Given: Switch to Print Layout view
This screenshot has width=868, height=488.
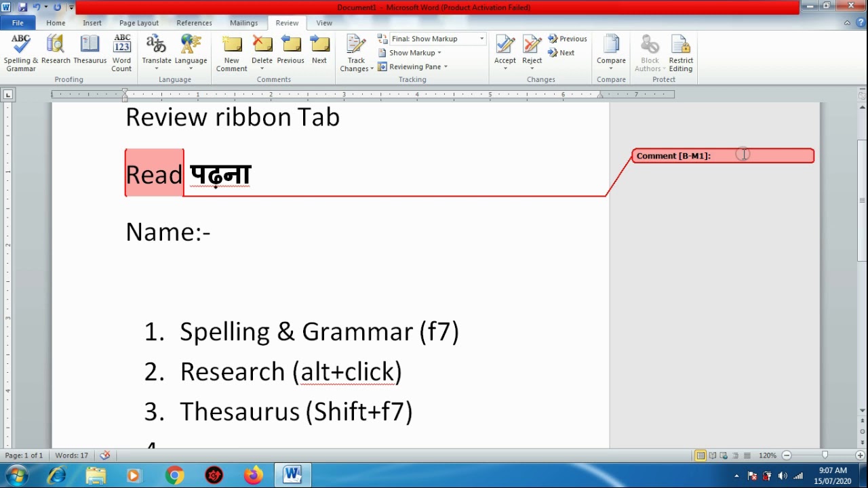Looking at the screenshot, I should (x=701, y=455).
